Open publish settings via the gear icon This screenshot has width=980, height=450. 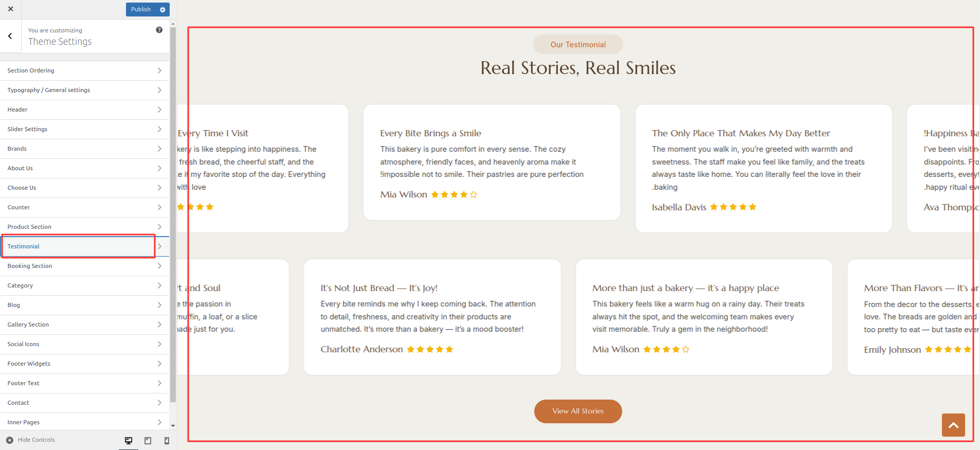coord(162,9)
